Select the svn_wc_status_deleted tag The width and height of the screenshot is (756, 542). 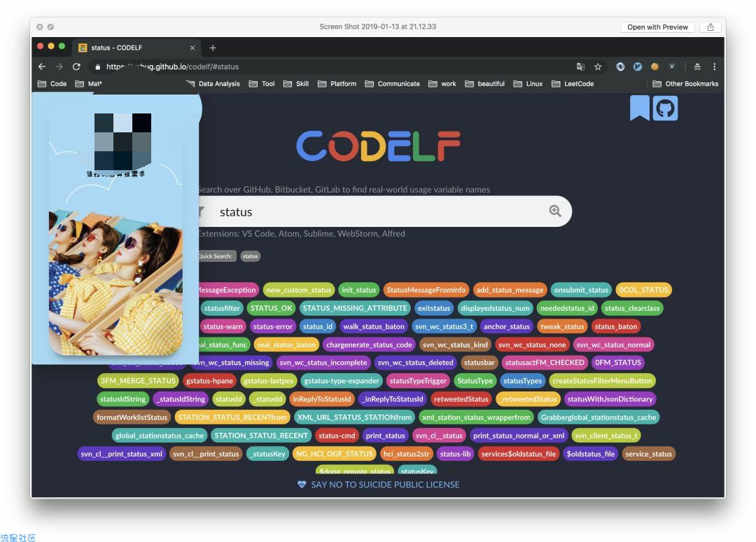pos(416,363)
